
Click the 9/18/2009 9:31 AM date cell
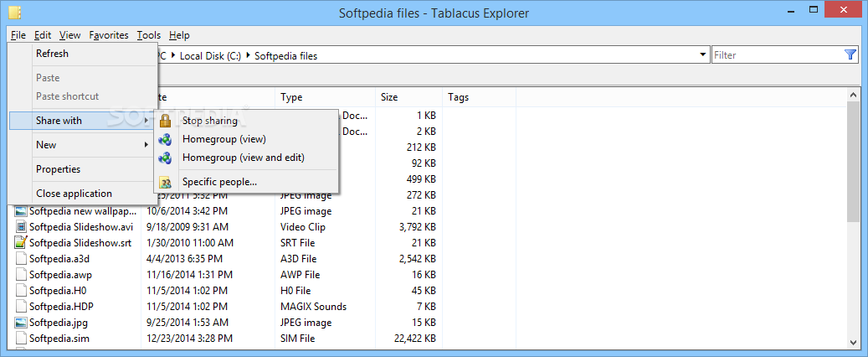pyautogui.click(x=187, y=227)
